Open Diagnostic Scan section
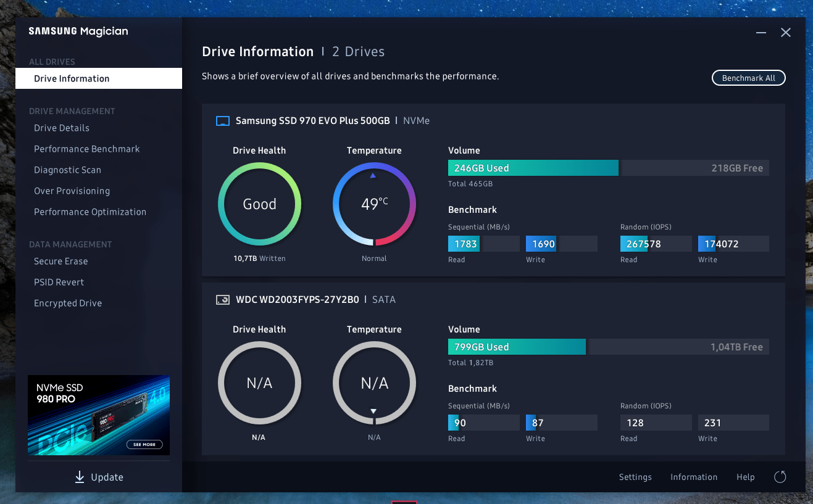The image size is (813, 504). (67, 170)
